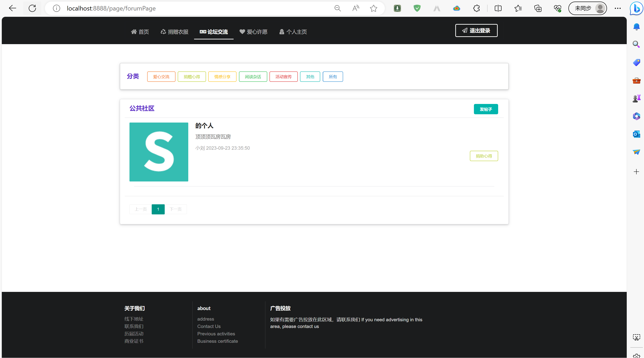The image size is (644, 358).
Task: Filter posts by 爱心交流 category
Action: pyautogui.click(x=161, y=77)
